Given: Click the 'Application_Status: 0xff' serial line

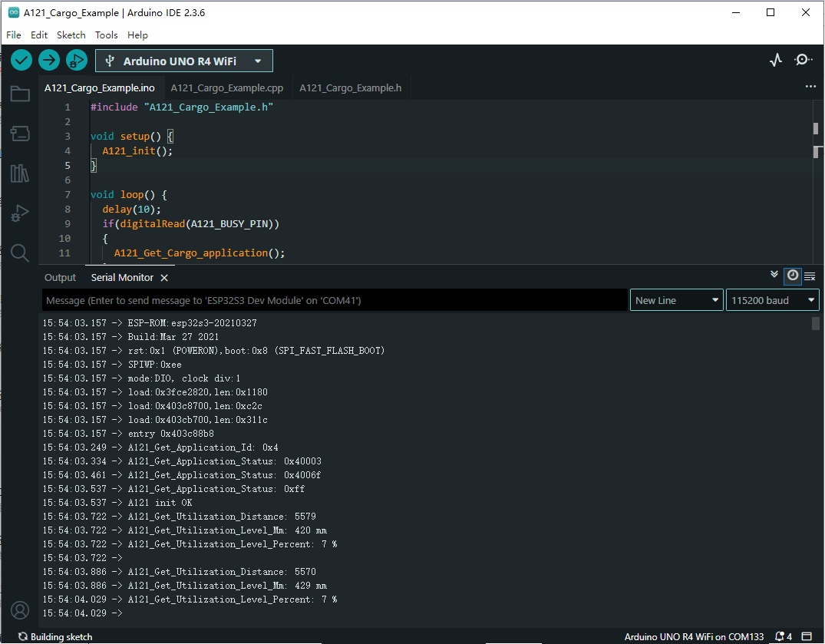Looking at the screenshot, I should (x=216, y=489).
